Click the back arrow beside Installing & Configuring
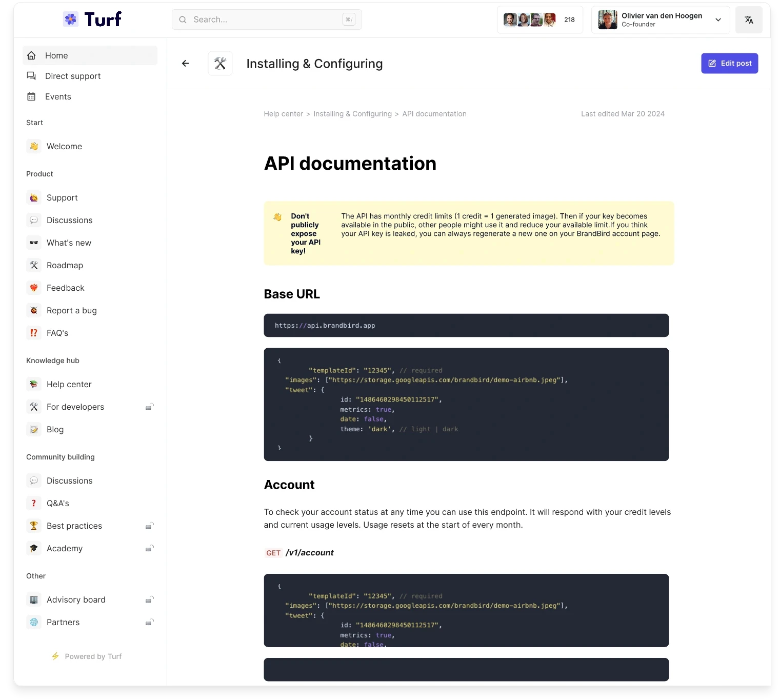779x700 pixels. (185, 63)
